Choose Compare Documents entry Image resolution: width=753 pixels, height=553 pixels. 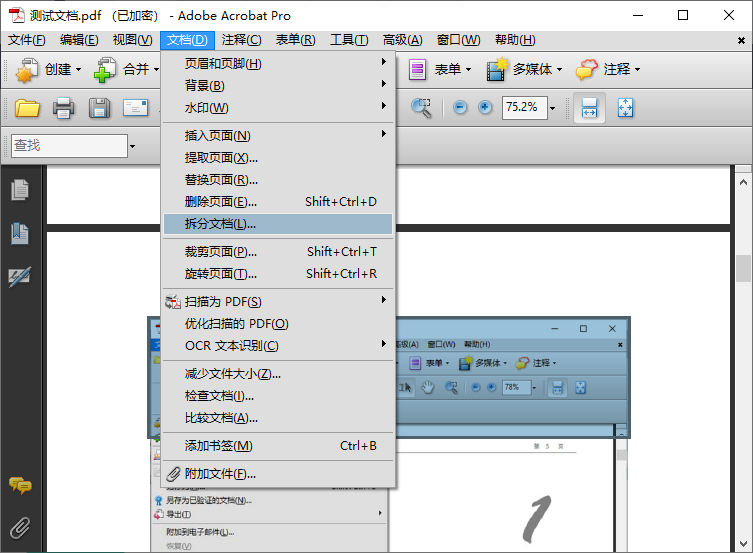278,418
